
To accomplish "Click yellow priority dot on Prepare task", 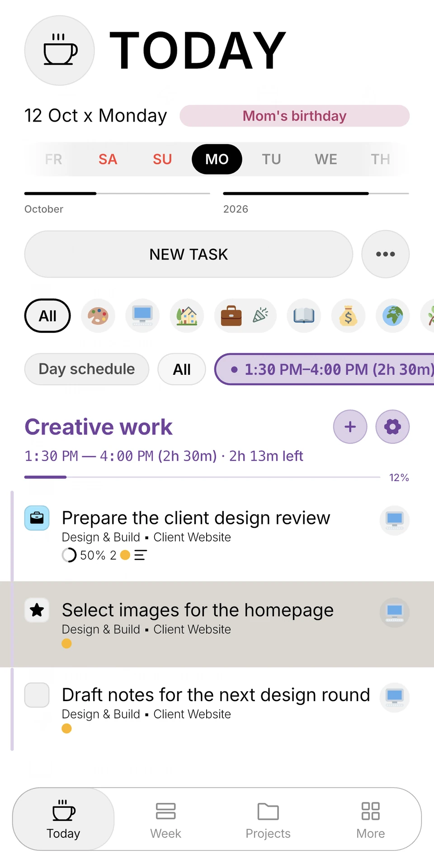I will (125, 555).
